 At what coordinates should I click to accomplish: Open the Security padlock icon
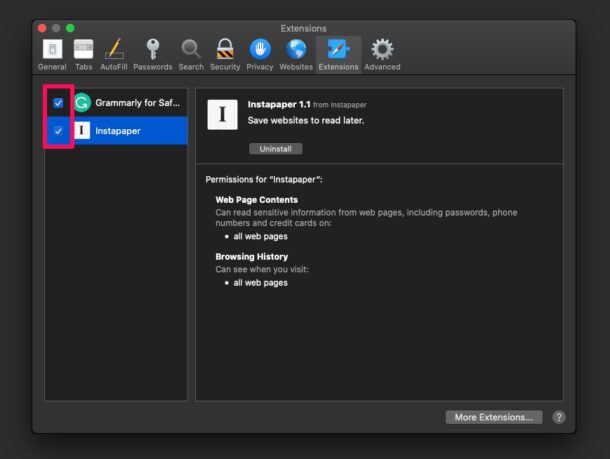[x=225, y=49]
